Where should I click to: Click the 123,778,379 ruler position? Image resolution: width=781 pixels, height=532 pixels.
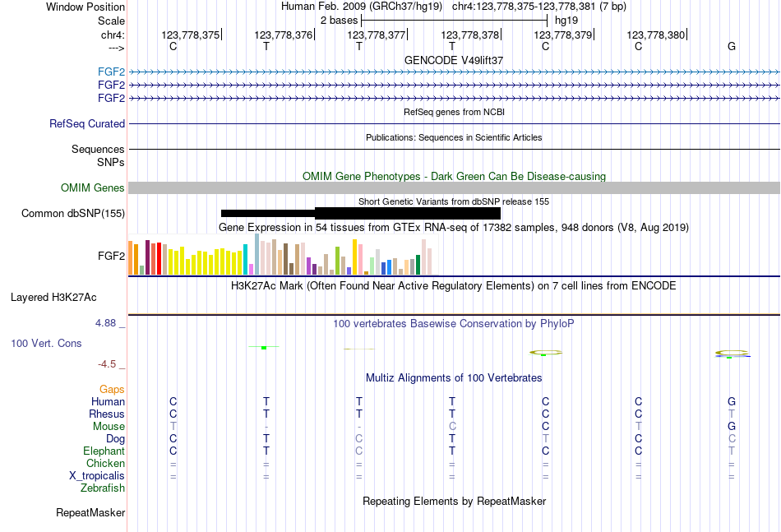563,35
